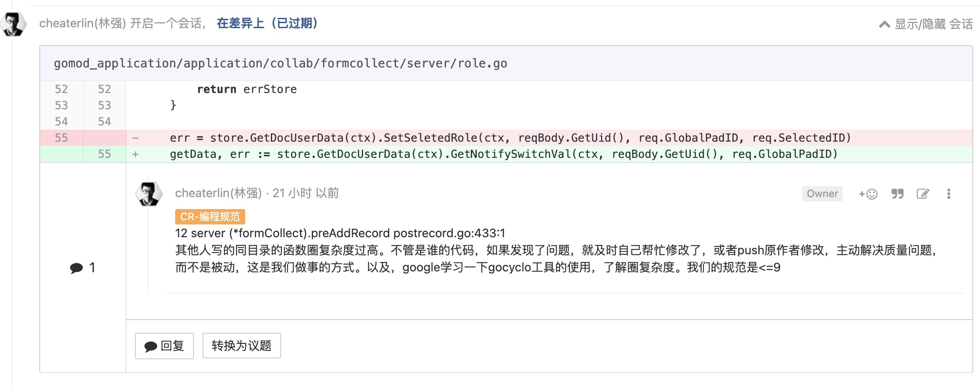The height and width of the screenshot is (390, 980).
Task: Click cheaterlin(林强) author name in comment
Action: click(218, 193)
